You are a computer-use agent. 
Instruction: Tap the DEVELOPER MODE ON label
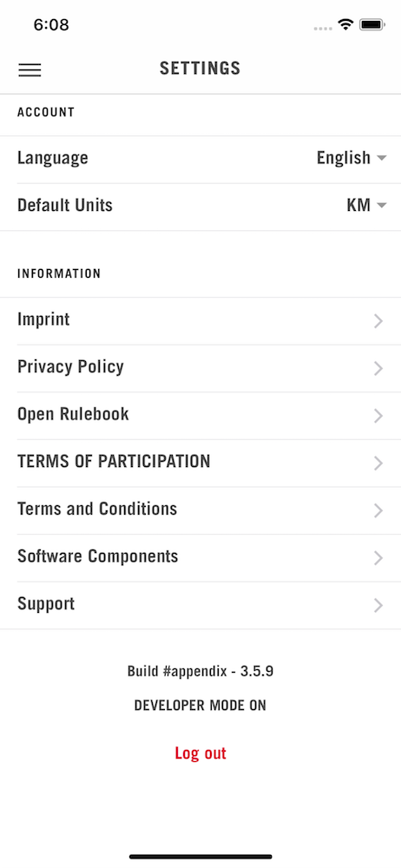(x=200, y=705)
